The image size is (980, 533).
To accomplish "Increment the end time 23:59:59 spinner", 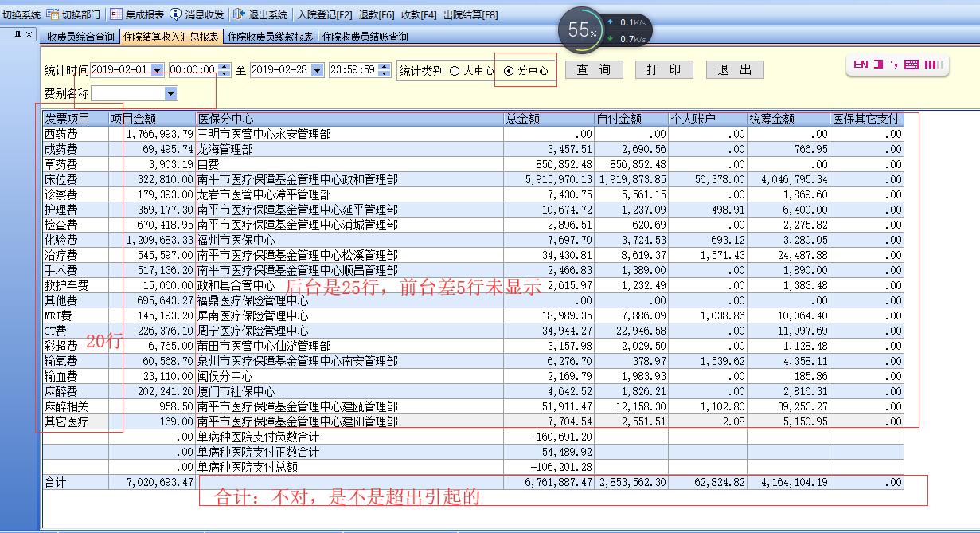I will click(x=385, y=67).
